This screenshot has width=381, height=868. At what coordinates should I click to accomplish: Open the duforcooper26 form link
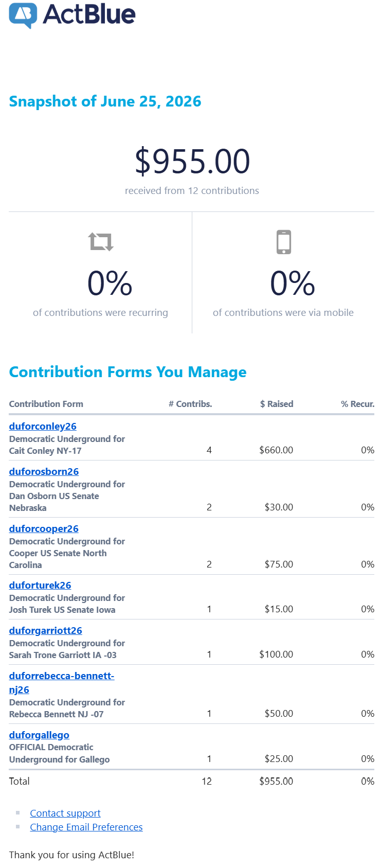[44, 528]
